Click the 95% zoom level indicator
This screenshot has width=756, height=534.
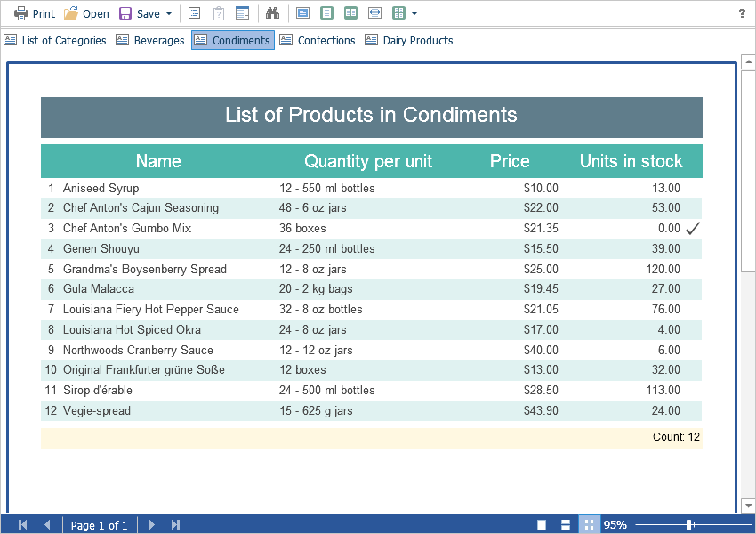(x=615, y=525)
